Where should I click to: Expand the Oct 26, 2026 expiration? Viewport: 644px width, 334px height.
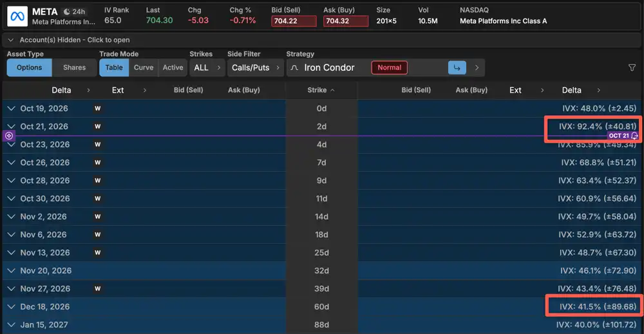12,162
